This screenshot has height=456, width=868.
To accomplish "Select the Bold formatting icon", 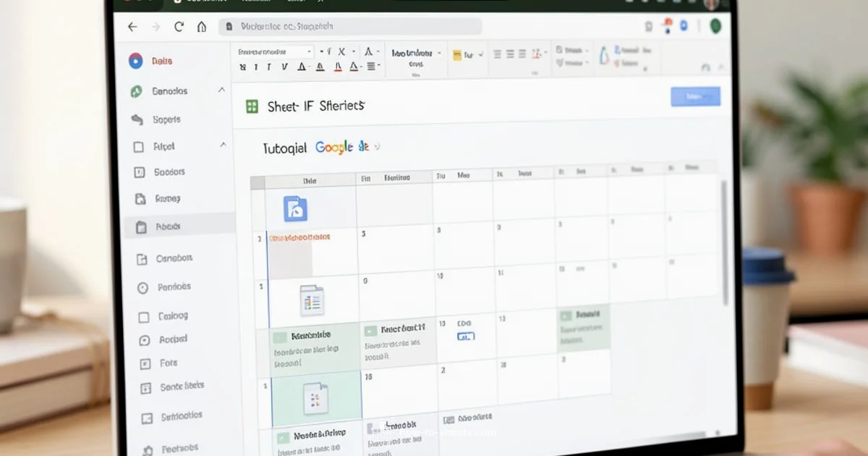I will 242,65.
